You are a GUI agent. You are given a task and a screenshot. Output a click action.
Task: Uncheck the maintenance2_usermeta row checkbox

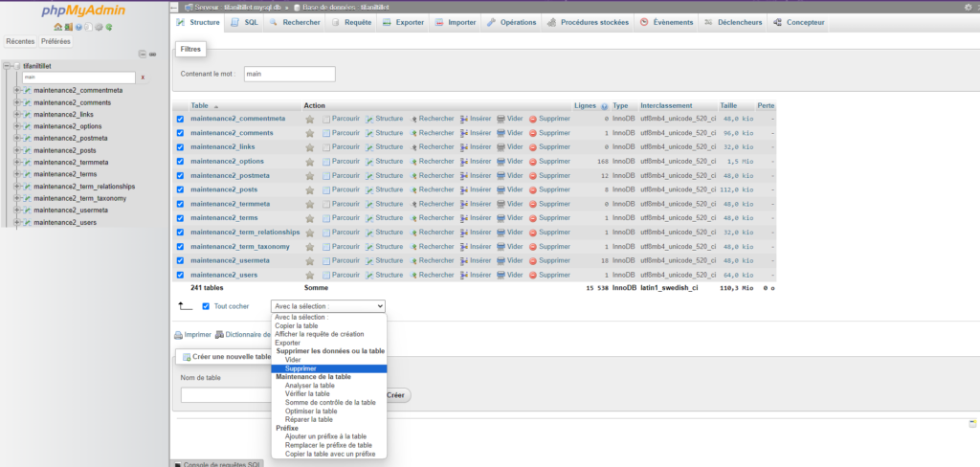coord(180,260)
